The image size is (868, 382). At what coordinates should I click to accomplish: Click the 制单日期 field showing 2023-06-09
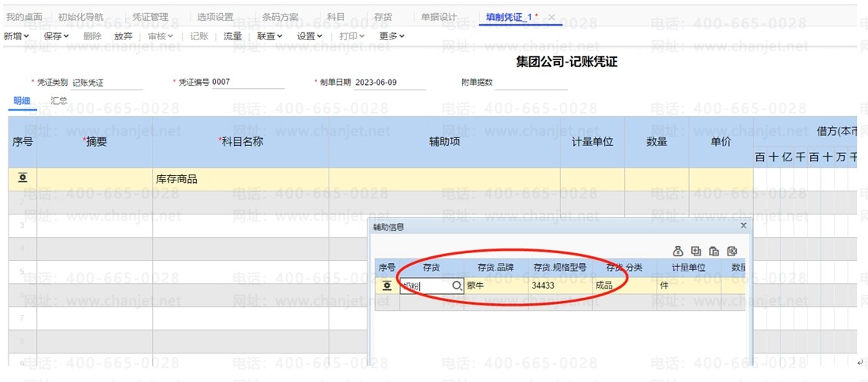click(x=390, y=83)
